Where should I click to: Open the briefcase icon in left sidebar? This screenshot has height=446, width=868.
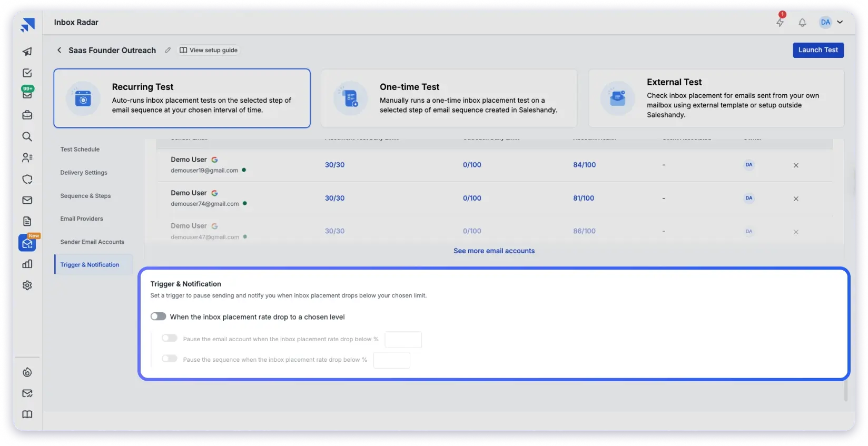(x=27, y=115)
